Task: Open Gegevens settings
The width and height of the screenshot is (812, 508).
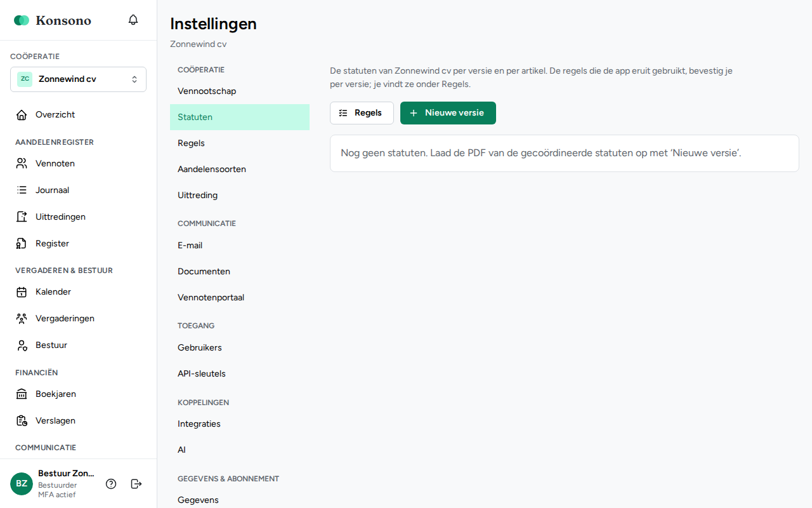Action: point(240,500)
